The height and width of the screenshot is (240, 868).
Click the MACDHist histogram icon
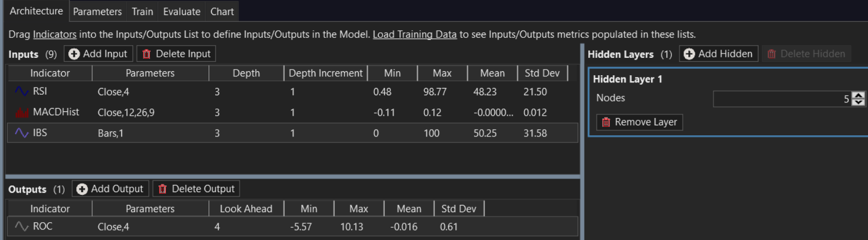pyautogui.click(x=22, y=112)
